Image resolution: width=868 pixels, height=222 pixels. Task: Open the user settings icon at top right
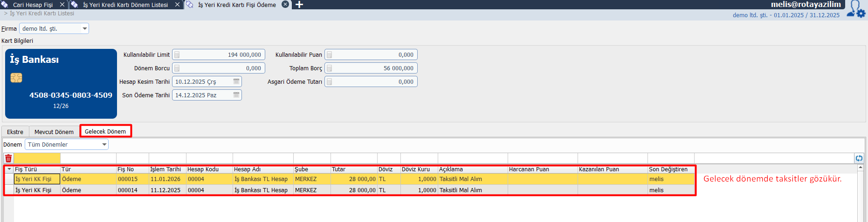point(856,9)
